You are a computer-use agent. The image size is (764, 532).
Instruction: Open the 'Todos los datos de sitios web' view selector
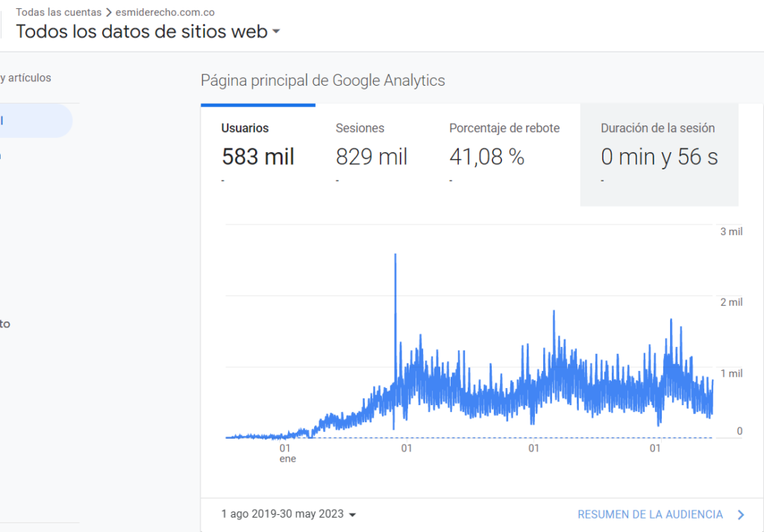(x=148, y=31)
